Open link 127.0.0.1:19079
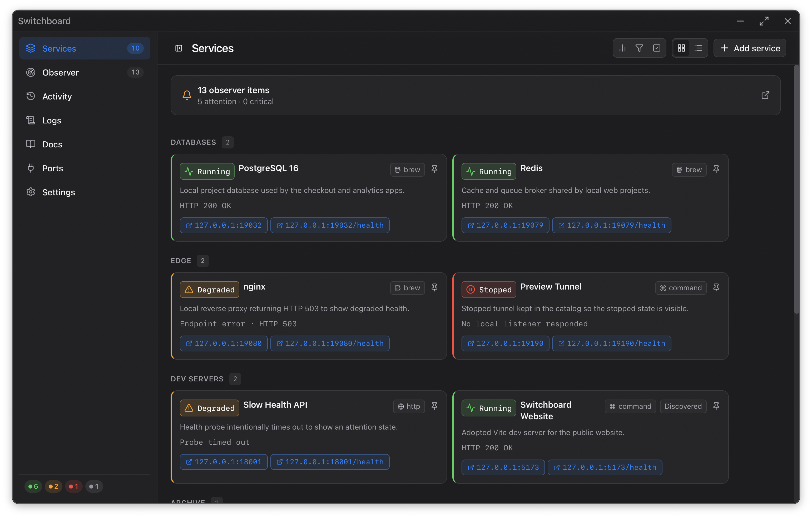Screen dimensions: 812x518 pos(505,225)
